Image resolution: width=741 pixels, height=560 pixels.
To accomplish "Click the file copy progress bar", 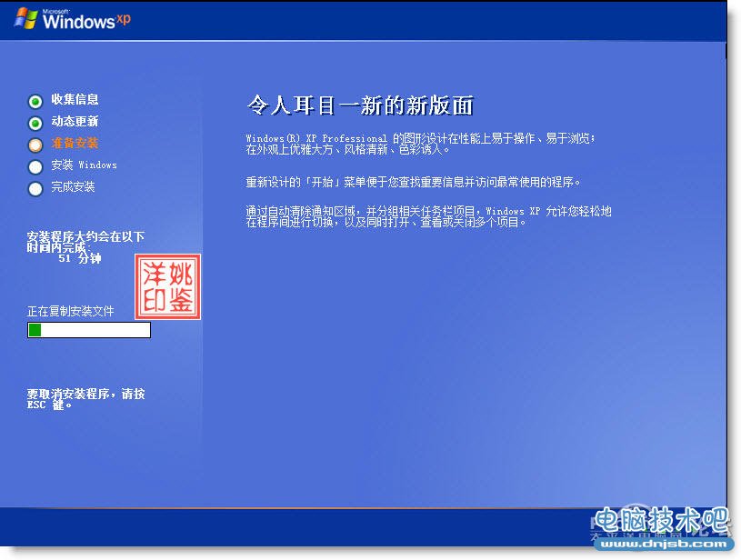I will coord(88,330).
